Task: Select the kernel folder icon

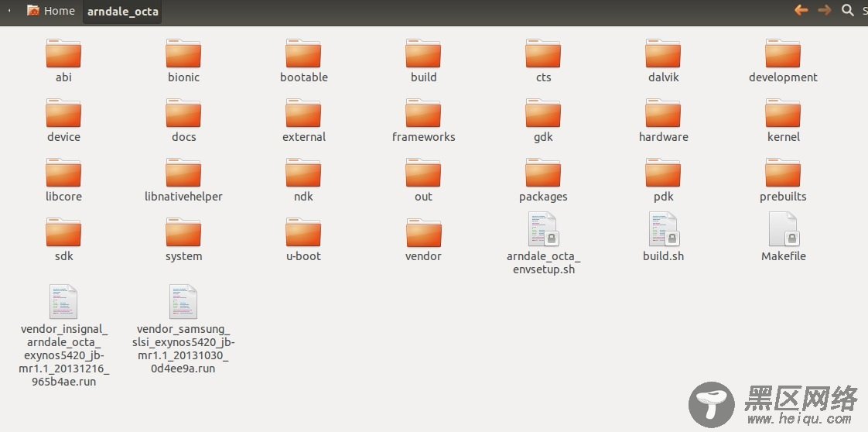Action: coord(783,113)
